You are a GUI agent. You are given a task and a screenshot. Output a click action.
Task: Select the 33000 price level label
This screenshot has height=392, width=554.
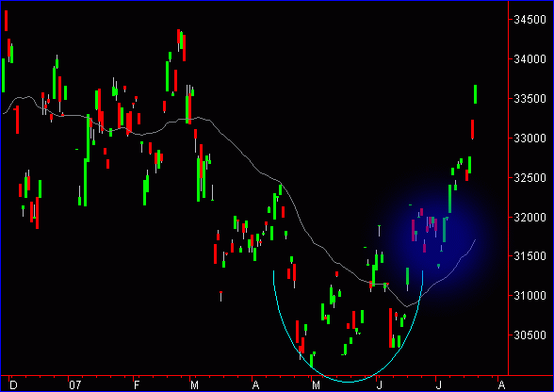coord(530,139)
